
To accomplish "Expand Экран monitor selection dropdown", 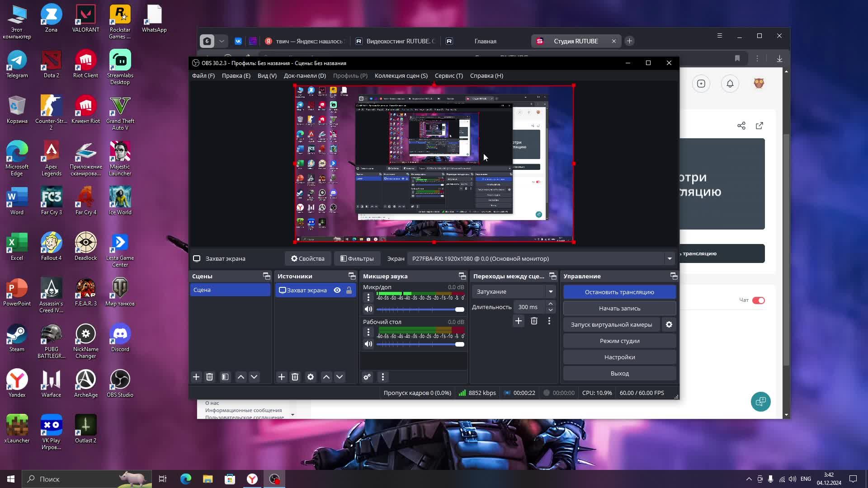I will (x=670, y=258).
